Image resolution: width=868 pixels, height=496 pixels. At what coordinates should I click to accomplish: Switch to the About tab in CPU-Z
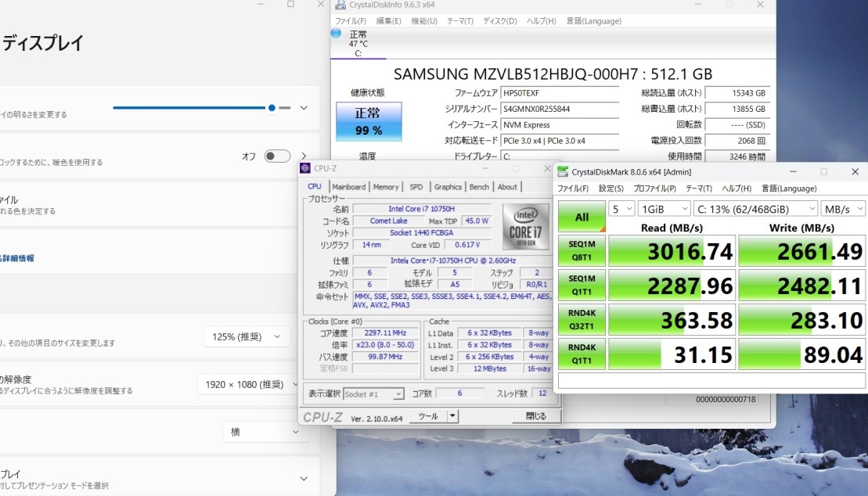point(507,187)
